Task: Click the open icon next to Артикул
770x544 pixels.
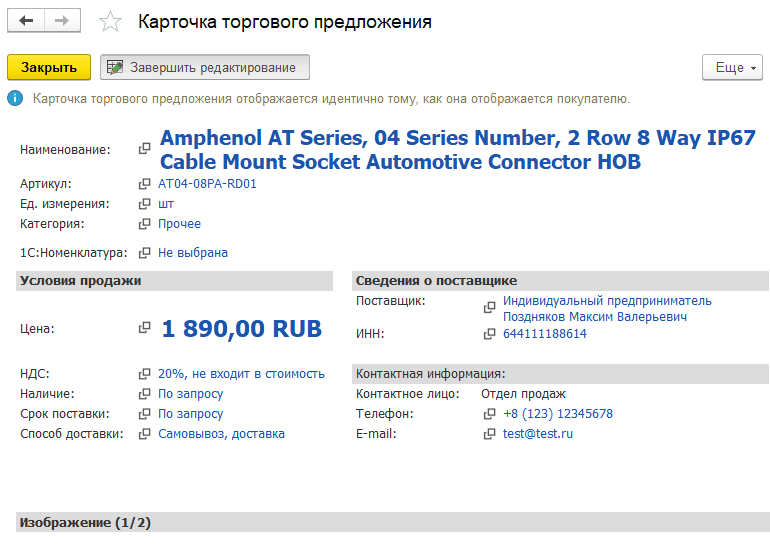Action: click(x=145, y=184)
